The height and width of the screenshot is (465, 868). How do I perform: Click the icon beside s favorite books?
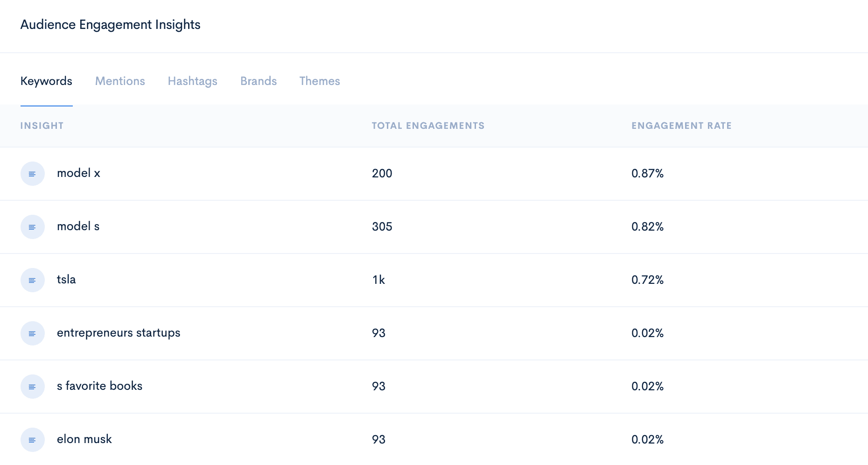coord(33,387)
